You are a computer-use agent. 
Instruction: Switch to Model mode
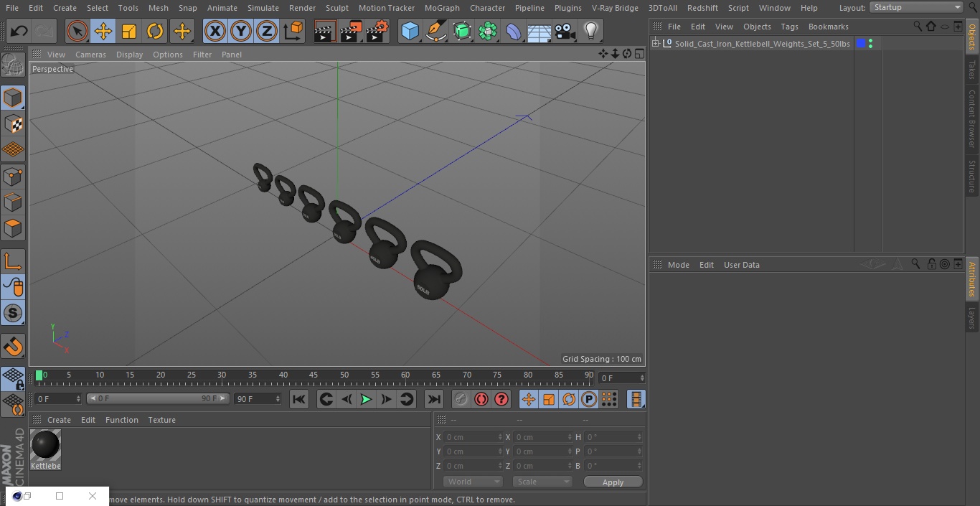point(13,98)
